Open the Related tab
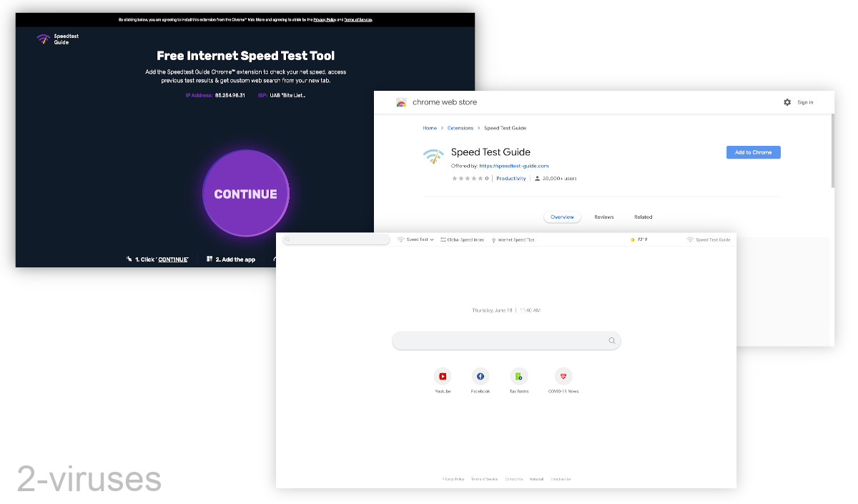Image resolution: width=858 pixels, height=504 pixels. pos(642,217)
